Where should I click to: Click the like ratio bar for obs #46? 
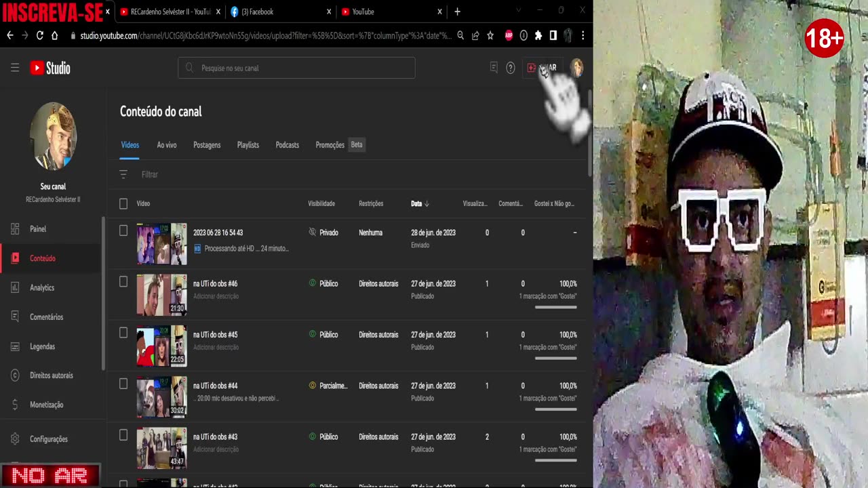[555, 307]
